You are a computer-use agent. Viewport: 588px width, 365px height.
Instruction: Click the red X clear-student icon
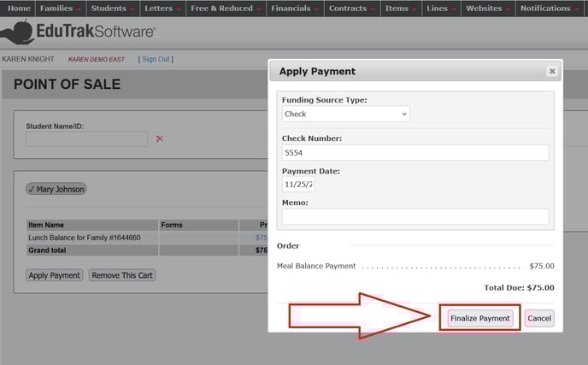point(160,138)
